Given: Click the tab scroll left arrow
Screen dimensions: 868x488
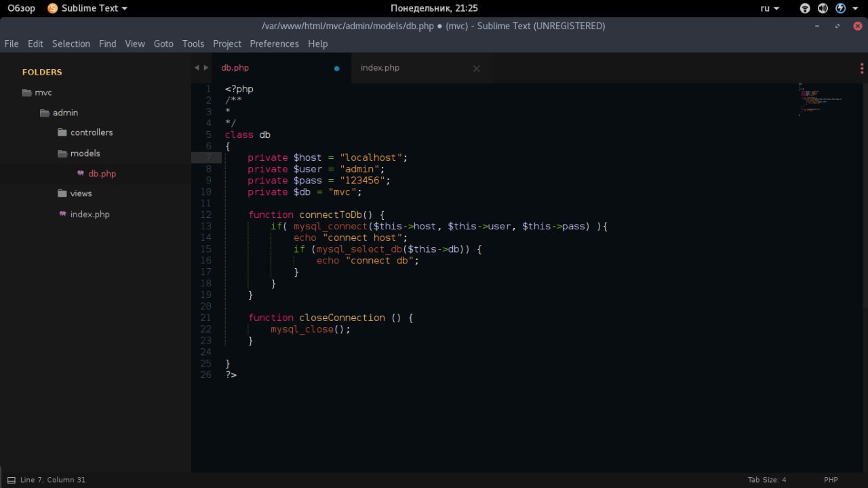Looking at the screenshot, I should pyautogui.click(x=197, y=68).
